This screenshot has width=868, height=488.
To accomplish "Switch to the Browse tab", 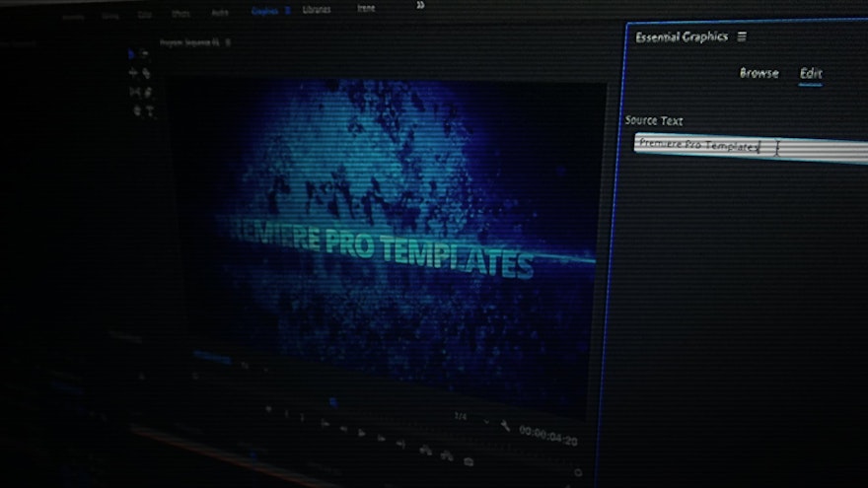I will [x=759, y=73].
